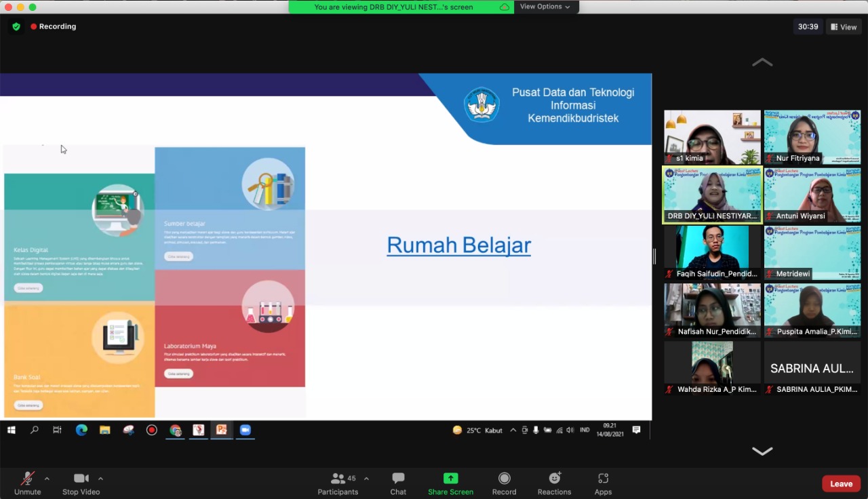This screenshot has height=499, width=868.
Task: Expand the chevron next to Participants
Action: [366, 479]
